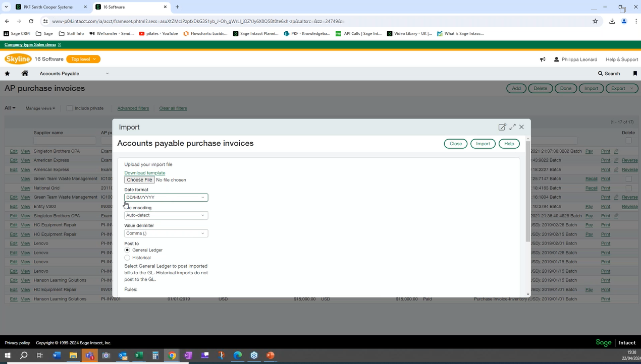Expand the Export button dropdown arrow
The width and height of the screenshot is (641, 364).
pyautogui.click(x=632, y=88)
